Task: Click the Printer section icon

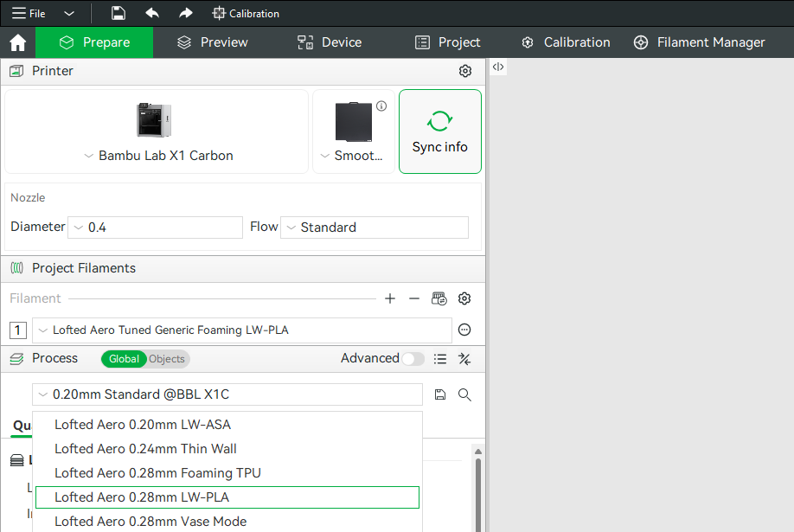Action: pos(16,71)
